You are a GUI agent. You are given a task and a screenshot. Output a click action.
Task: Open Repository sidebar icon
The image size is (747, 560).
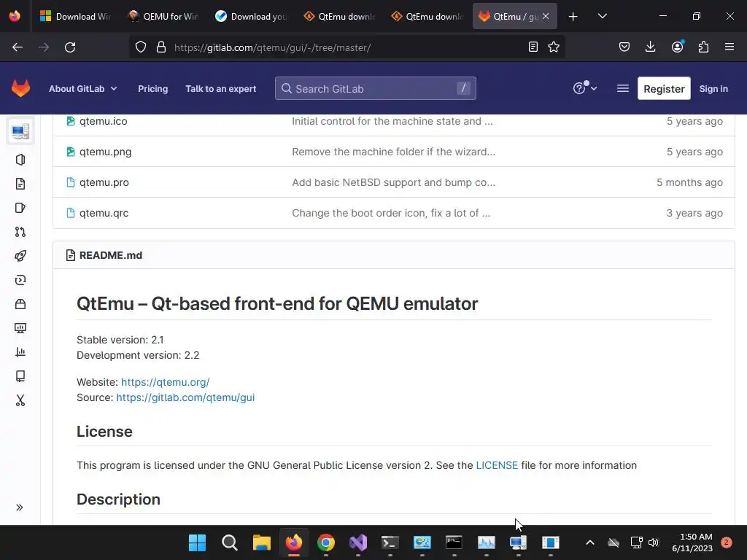[x=20, y=184]
